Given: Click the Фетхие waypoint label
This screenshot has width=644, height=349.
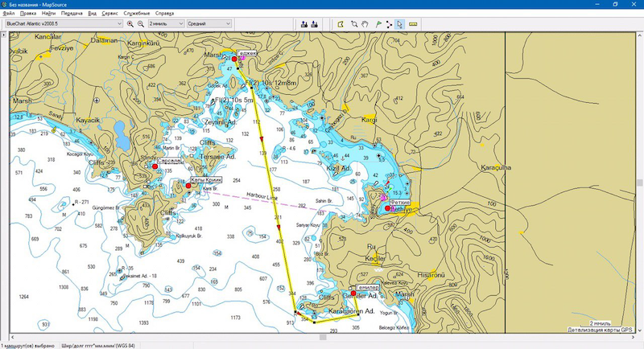Looking at the screenshot, I should (x=399, y=203).
